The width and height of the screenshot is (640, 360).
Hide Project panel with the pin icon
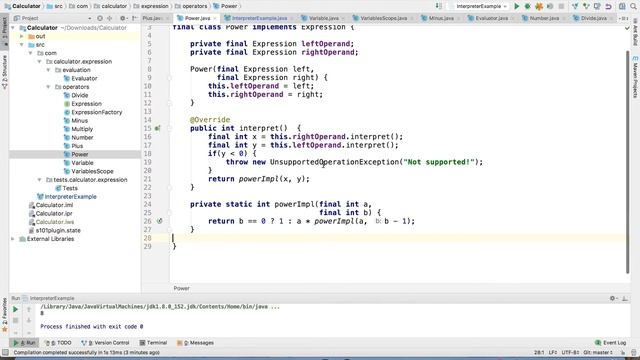135,18
